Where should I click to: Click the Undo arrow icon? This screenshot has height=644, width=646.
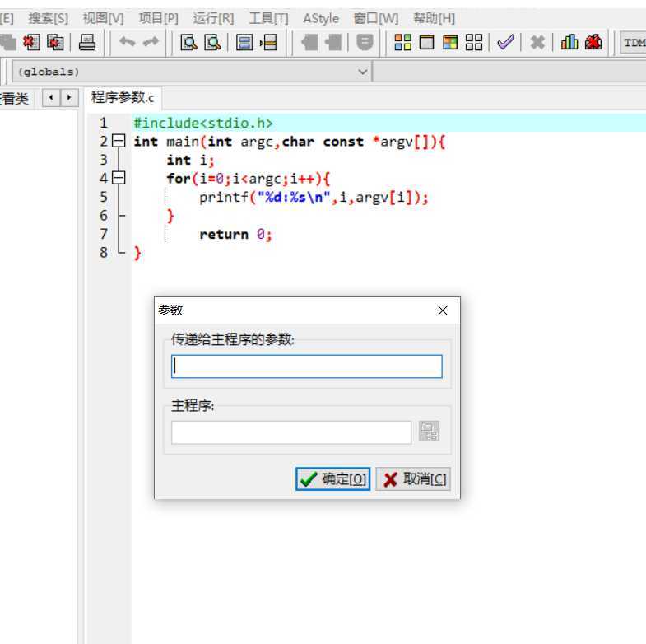click(128, 42)
